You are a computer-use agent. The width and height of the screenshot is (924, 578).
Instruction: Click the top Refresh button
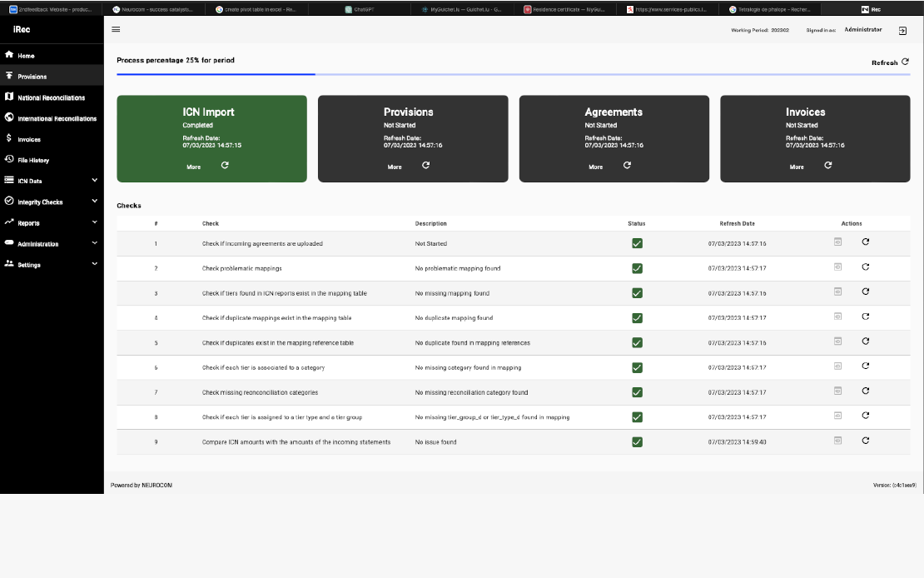pyautogui.click(x=890, y=62)
